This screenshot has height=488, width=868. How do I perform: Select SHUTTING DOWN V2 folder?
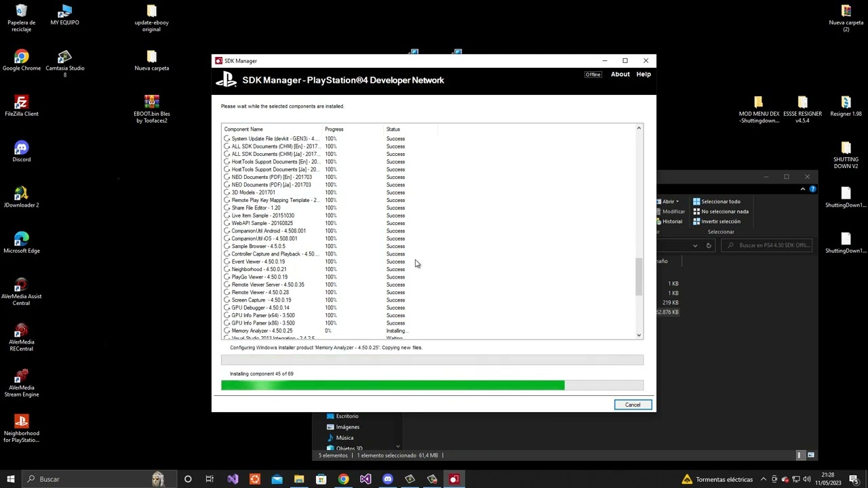click(x=846, y=155)
